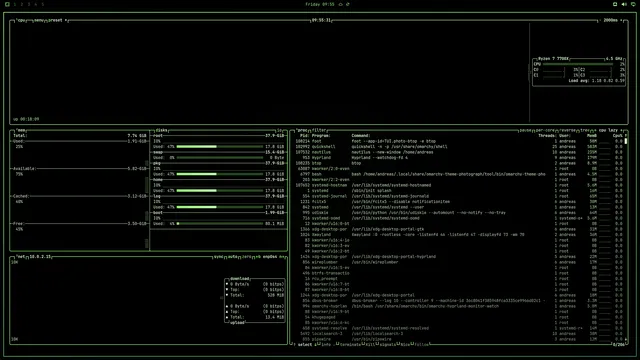Click the Ryzen 7 7700X CPU title

tap(553, 59)
